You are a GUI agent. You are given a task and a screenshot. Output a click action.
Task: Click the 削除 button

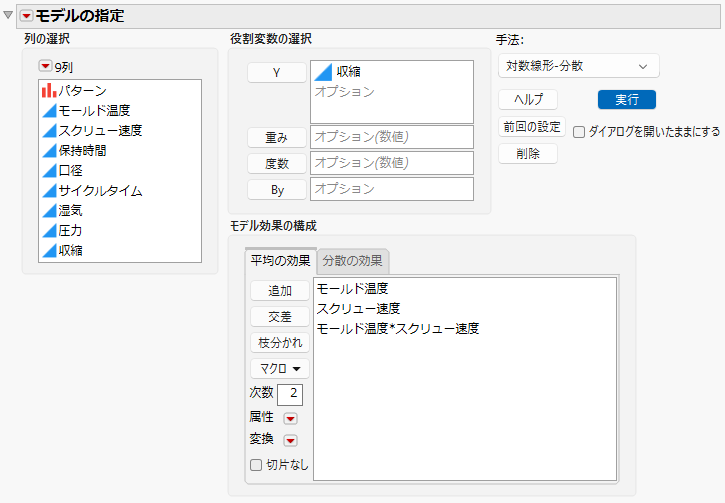tap(528, 153)
